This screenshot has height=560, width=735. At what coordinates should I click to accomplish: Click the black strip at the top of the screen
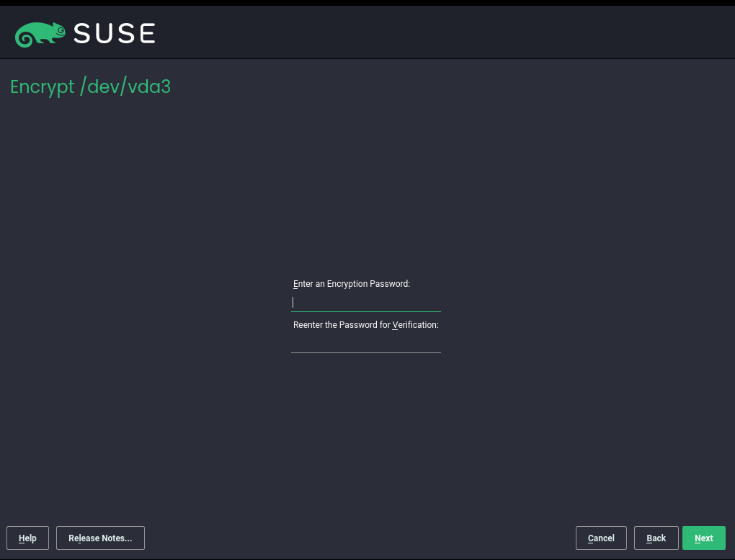click(367, 3)
